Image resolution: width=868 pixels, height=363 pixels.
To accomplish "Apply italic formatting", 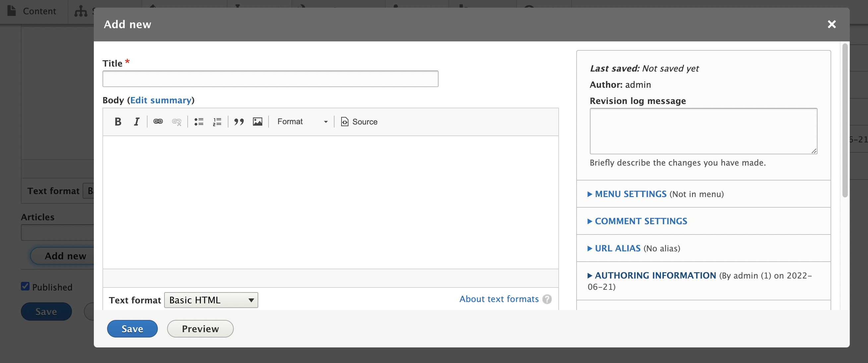I will pos(137,122).
